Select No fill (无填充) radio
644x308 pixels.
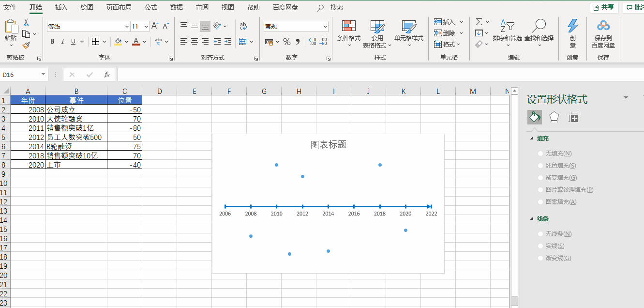click(540, 154)
